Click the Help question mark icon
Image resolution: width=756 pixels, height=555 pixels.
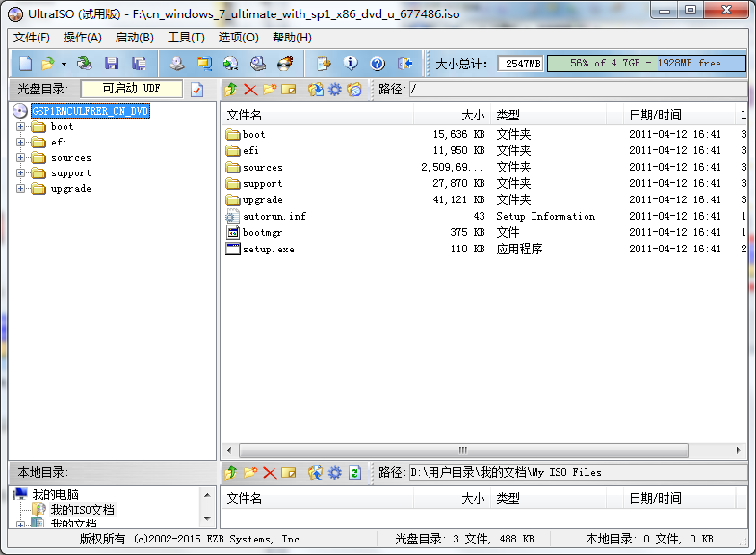(x=378, y=64)
